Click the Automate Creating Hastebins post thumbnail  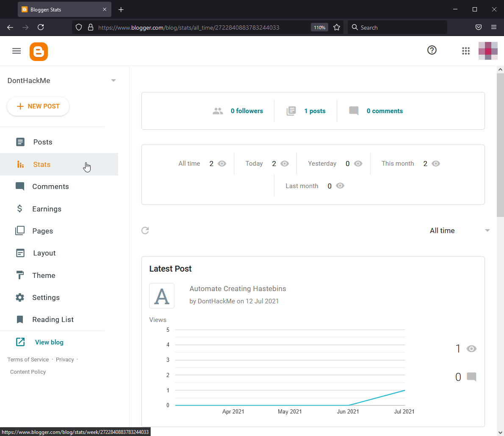162,296
